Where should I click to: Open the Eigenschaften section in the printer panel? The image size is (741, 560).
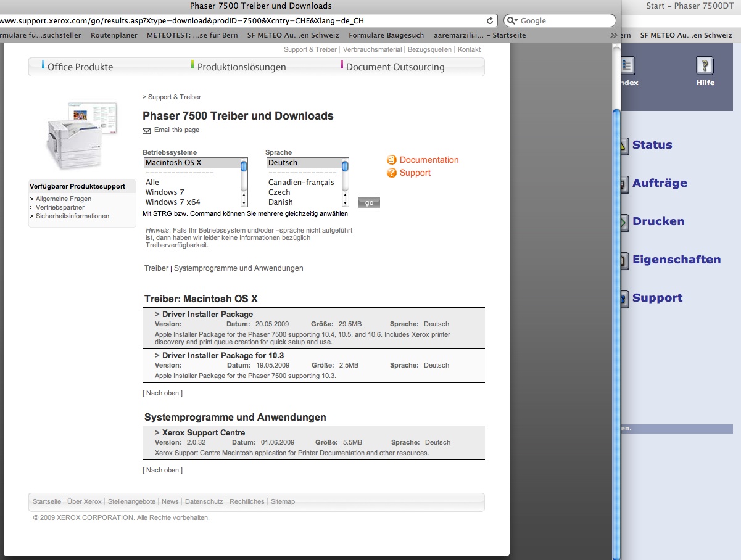(x=676, y=260)
